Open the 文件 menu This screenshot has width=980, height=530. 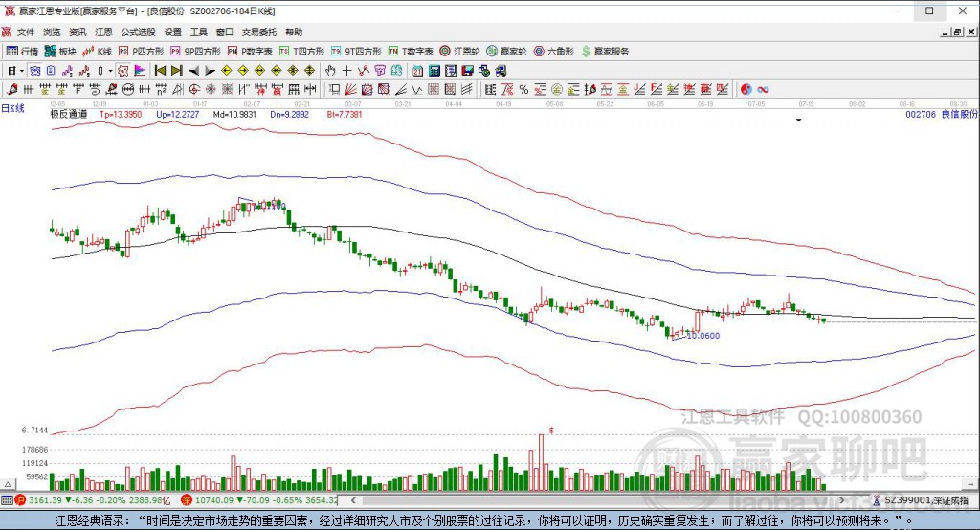pos(26,32)
